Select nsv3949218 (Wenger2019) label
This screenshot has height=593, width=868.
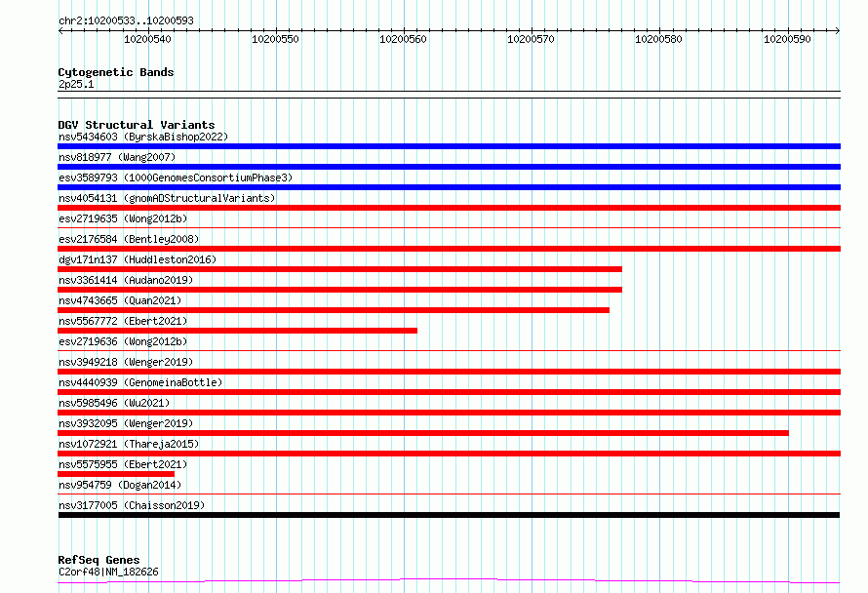(x=126, y=362)
